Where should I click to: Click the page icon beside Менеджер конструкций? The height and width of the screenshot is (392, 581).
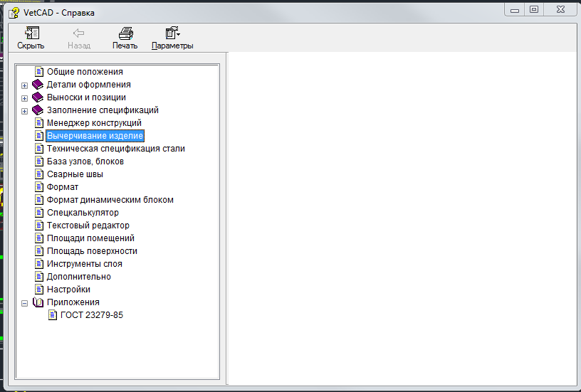[39, 122]
